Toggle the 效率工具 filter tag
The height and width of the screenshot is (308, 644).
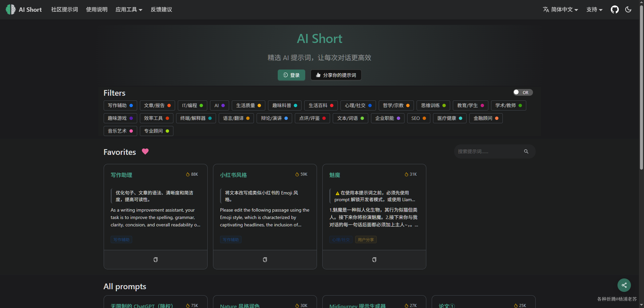[157, 118]
